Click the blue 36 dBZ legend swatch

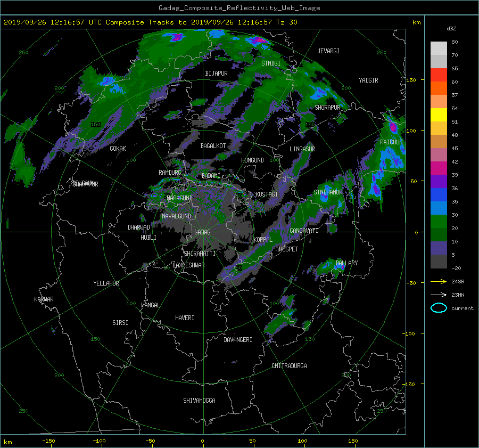click(439, 194)
